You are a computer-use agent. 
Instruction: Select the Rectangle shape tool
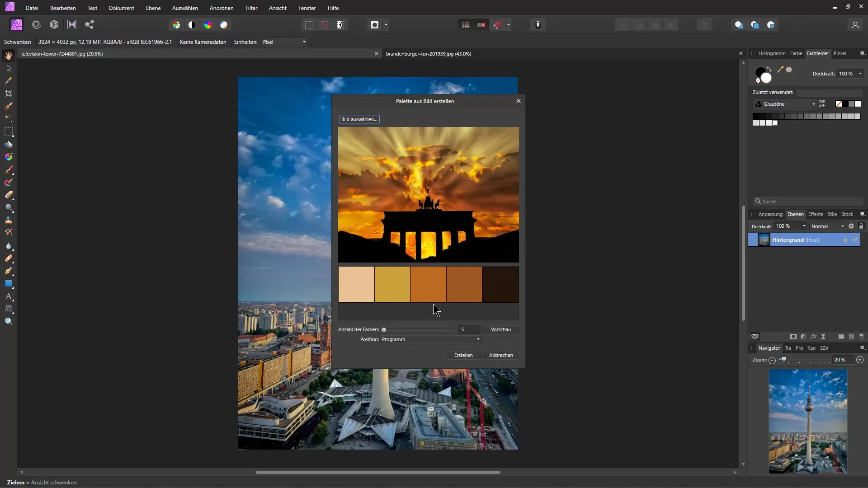pos(9,284)
